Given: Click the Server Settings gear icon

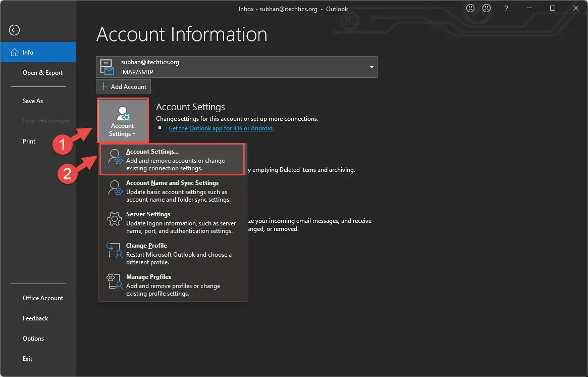Looking at the screenshot, I should pyautogui.click(x=115, y=219).
